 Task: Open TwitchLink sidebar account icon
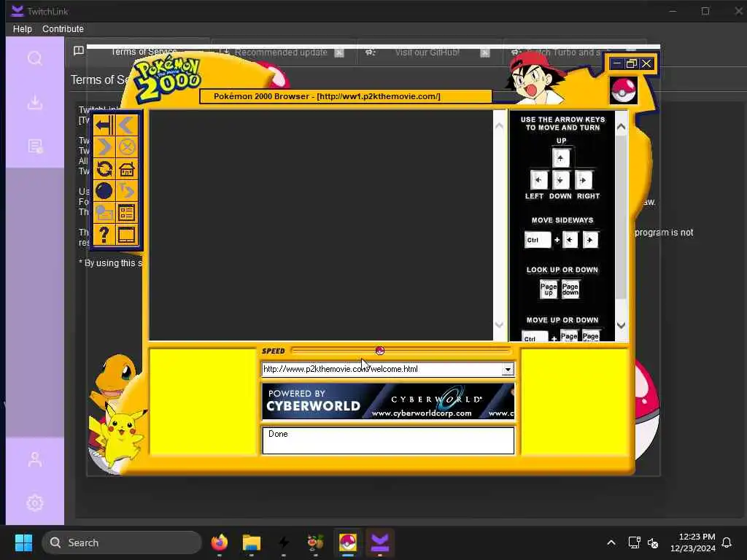pos(35,459)
